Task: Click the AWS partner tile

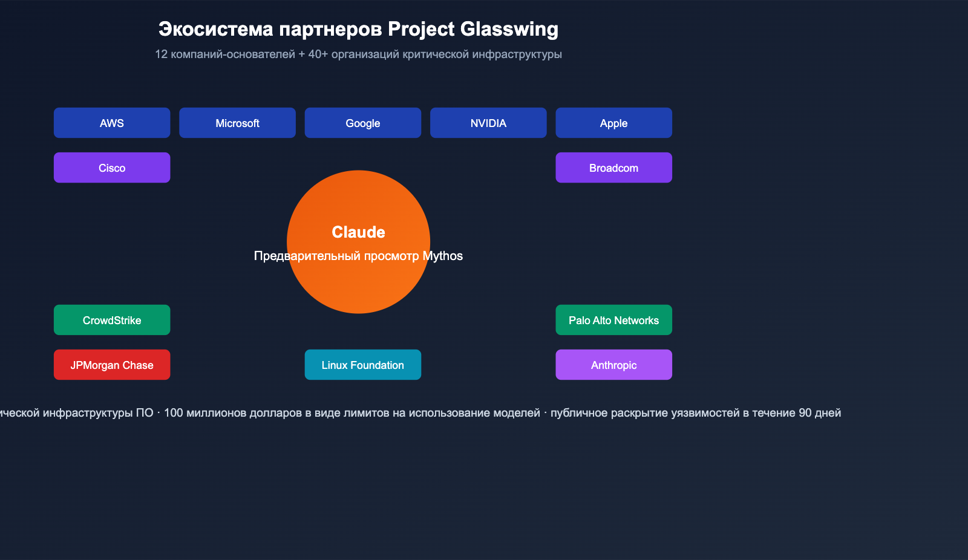Action: click(111, 122)
